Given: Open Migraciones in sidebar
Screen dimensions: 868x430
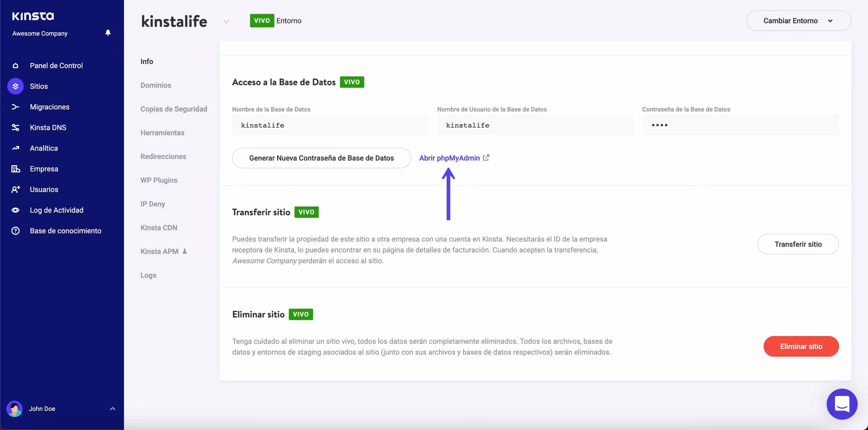Looking at the screenshot, I should 50,107.
